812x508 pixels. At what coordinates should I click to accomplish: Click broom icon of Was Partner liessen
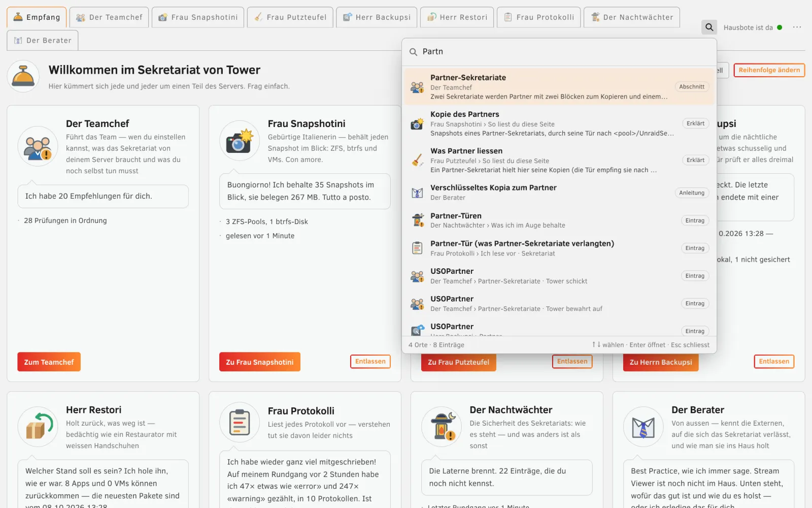coord(417,160)
